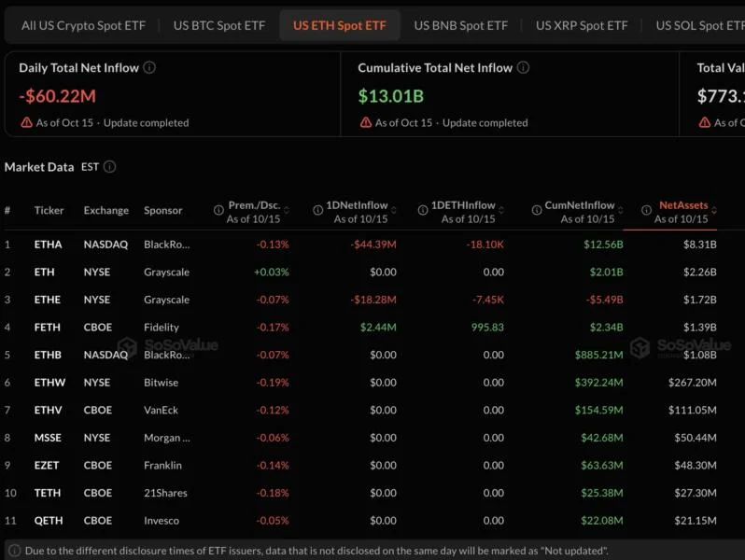Image resolution: width=745 pixels, height=560 pixels.
Task: Click the Ticker column header
Action: click(x=49, y=210)
